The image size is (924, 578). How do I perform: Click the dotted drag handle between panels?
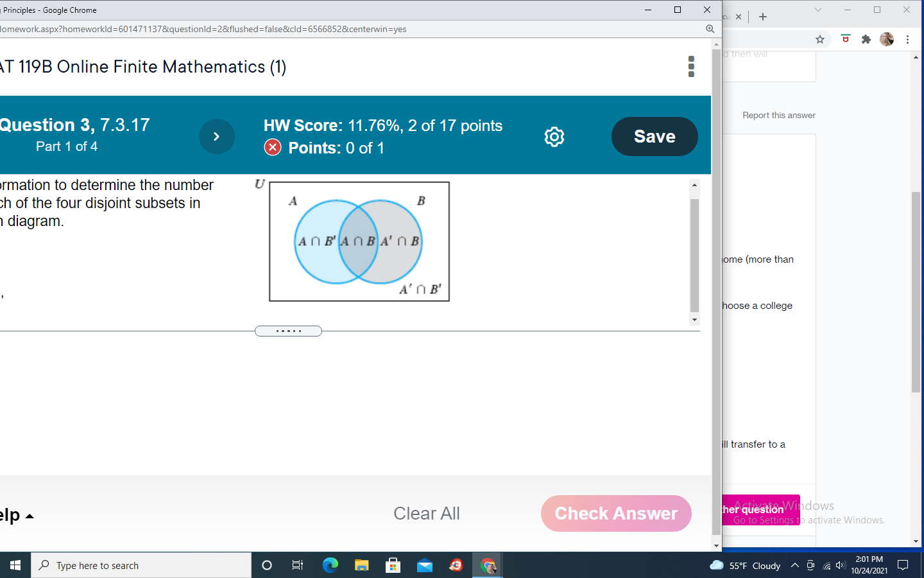click(288, 331)
